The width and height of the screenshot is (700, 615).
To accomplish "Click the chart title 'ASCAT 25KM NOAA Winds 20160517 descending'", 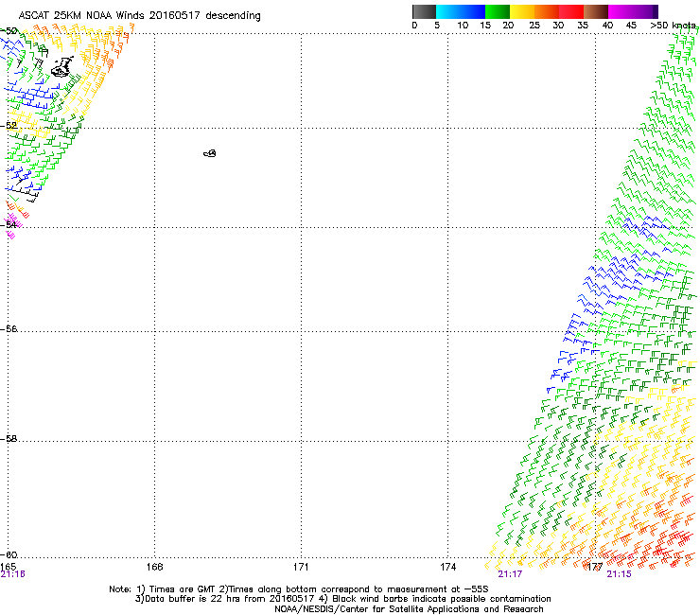I will (x=139, y=16).
